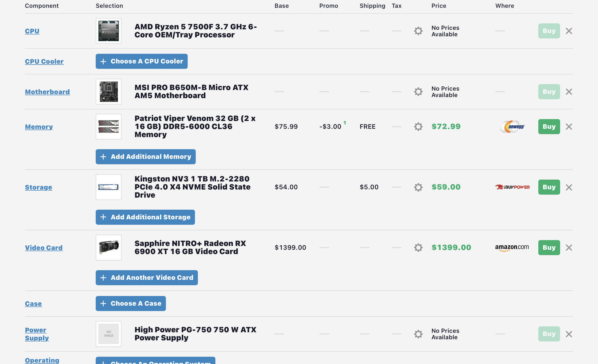Delete the High Power PSU entry
Screen dimensions: 598x364
click(569, 334)
